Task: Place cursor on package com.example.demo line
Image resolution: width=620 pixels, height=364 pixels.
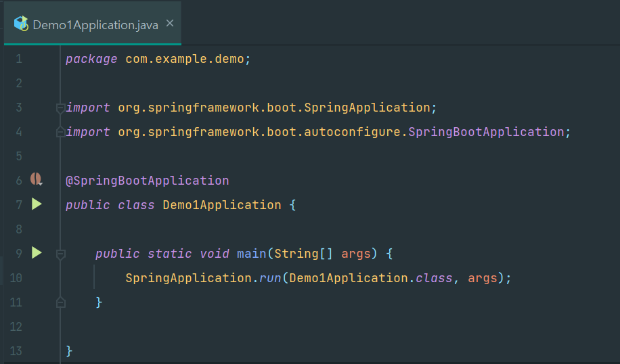Action: [158, 59]
